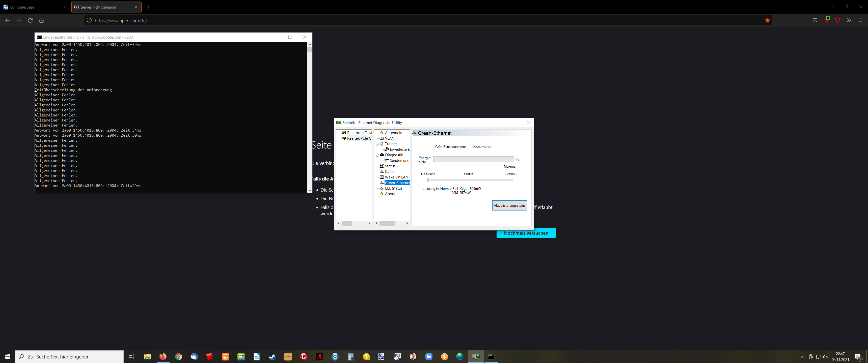Reload the current page
The height and width of the screenshot is (363, 868).
pyautogui.click(x=30, y=20)
